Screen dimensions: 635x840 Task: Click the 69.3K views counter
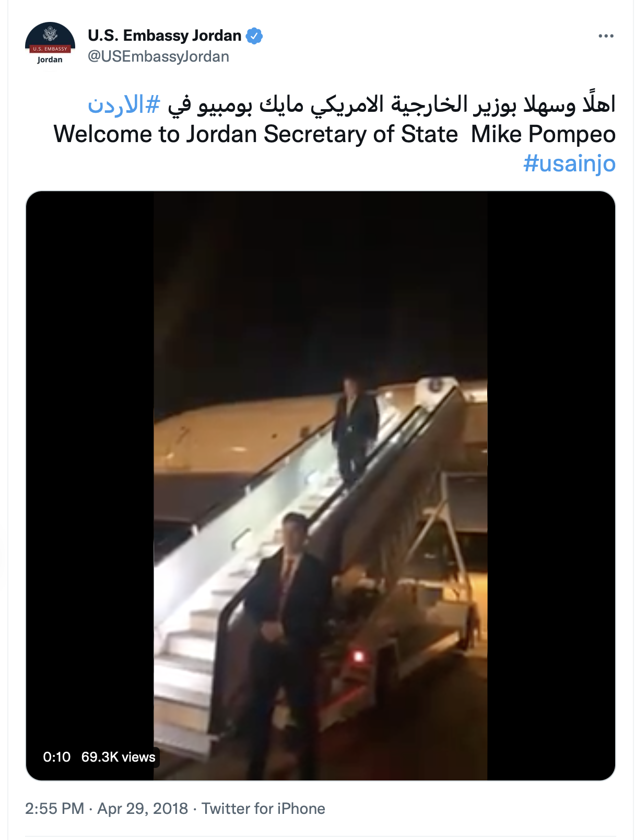(x=119, y=757)
